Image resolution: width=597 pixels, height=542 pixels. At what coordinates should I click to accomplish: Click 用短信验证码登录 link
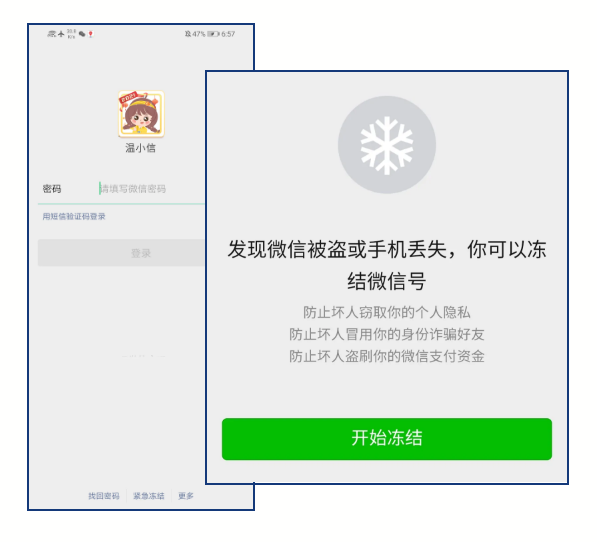pyautogui.click(x=74, y=217)
